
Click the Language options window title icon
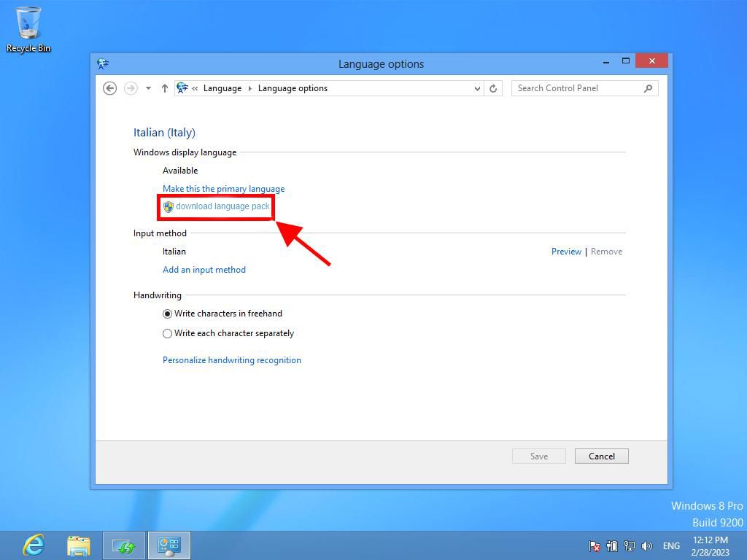coord(103,63)
